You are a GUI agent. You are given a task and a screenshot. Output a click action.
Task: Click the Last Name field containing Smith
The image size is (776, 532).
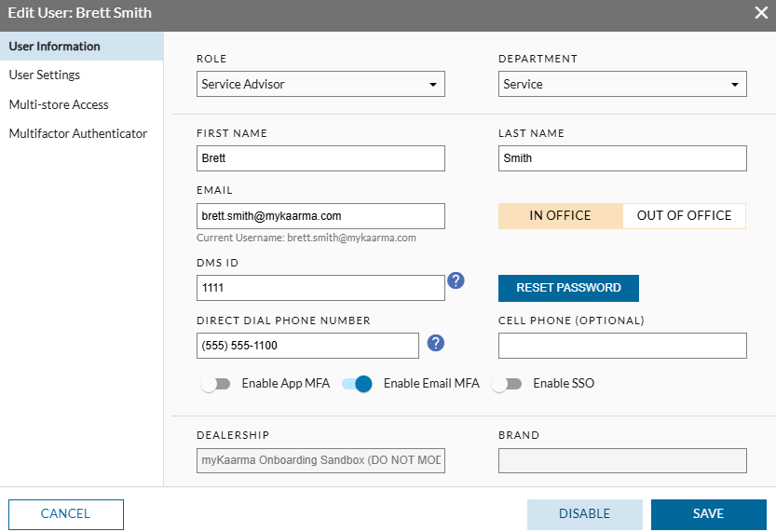tap(622, 158)
